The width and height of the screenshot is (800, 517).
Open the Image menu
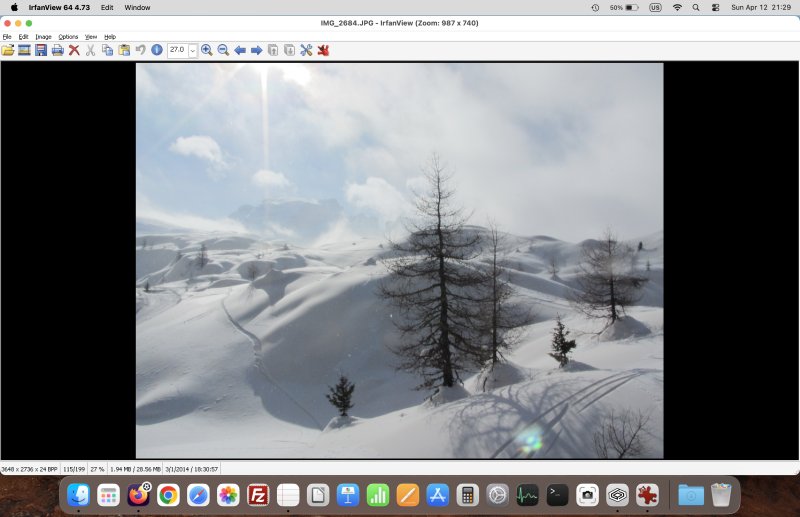point(43,37)
